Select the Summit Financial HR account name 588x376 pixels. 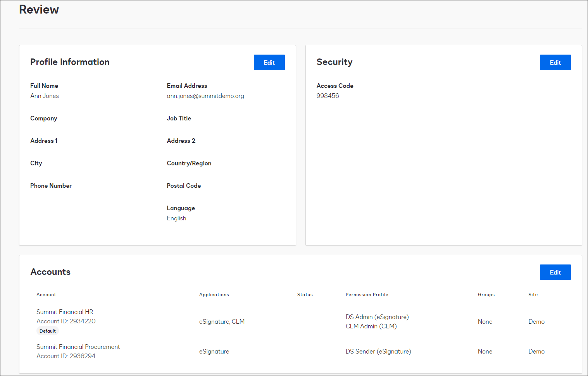[65, 312]
